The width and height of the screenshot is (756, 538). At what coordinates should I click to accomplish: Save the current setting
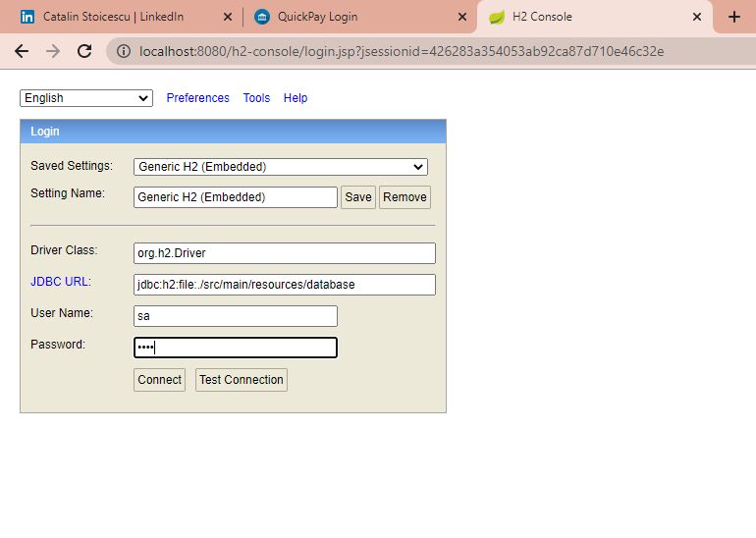point(357,197)
